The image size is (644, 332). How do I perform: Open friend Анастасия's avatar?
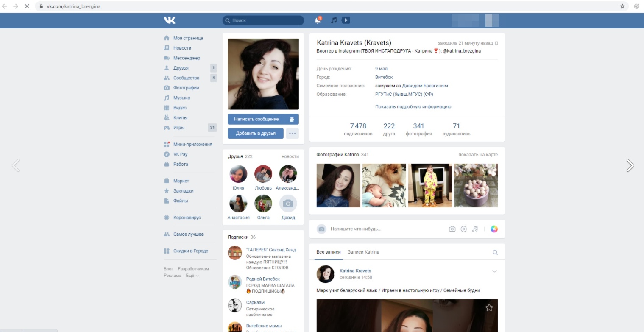pos(238,204)
